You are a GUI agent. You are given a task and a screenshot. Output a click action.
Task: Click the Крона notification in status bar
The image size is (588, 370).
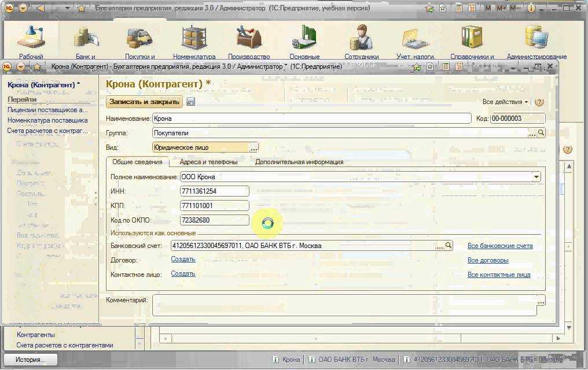point(286,360)
